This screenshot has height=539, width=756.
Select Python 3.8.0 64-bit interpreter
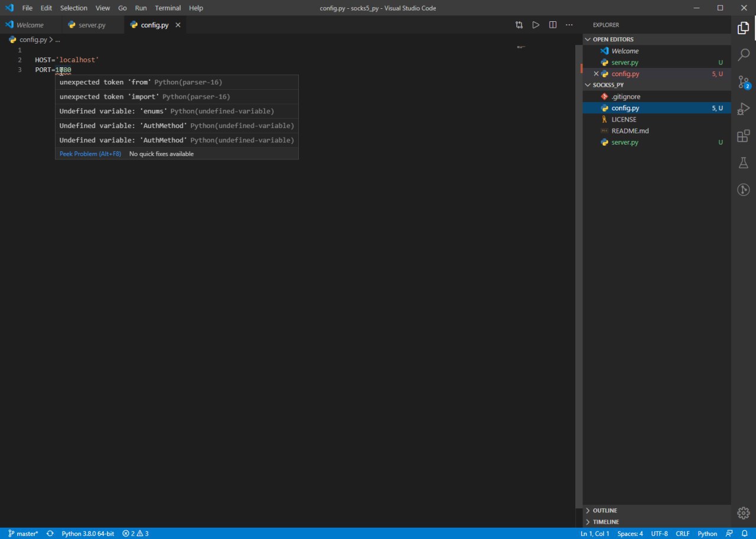tap(88, 533)
